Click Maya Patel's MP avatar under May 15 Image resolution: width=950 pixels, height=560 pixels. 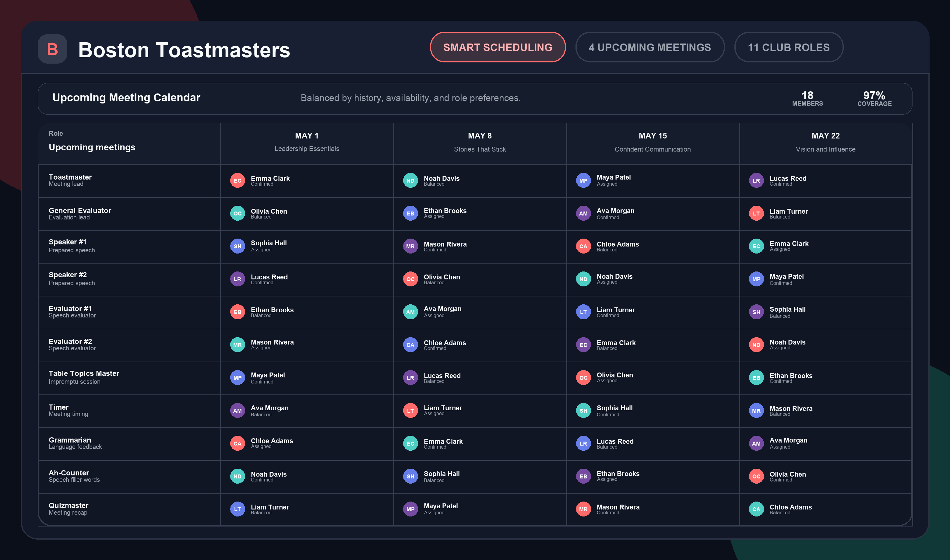pos(583,180)
